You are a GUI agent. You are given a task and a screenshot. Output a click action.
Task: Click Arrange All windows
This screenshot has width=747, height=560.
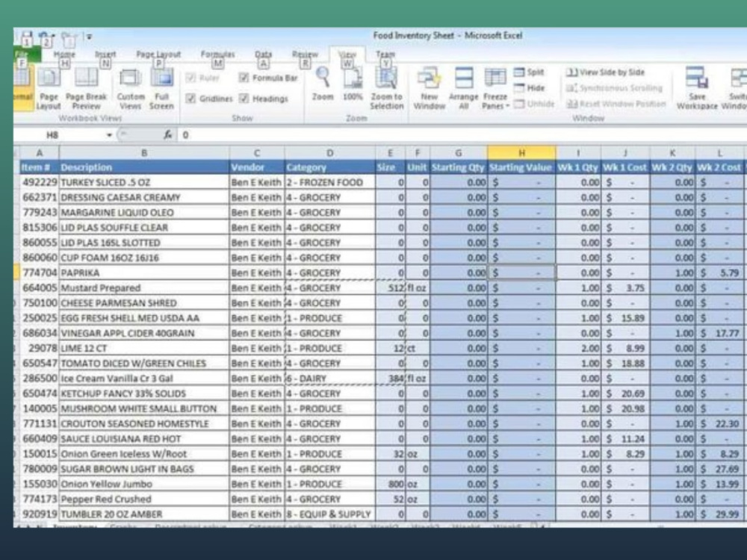pos(463,89)
